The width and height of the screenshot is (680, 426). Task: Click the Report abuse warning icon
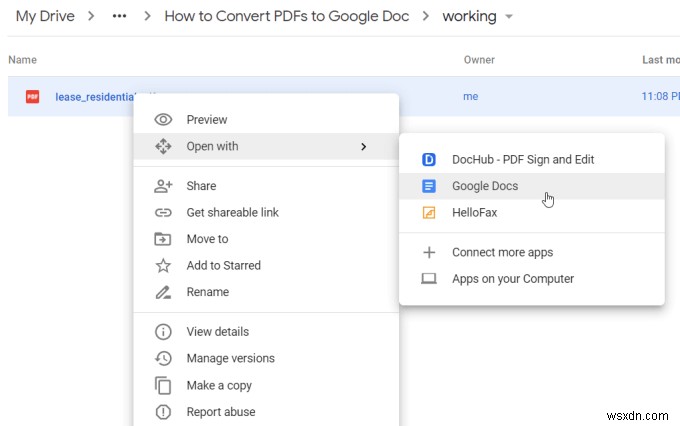click(x=163, y=412)
